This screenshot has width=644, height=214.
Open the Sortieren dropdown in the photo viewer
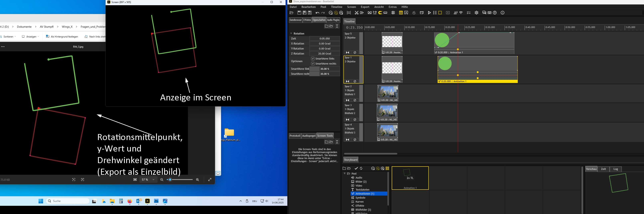coord(8,36)
